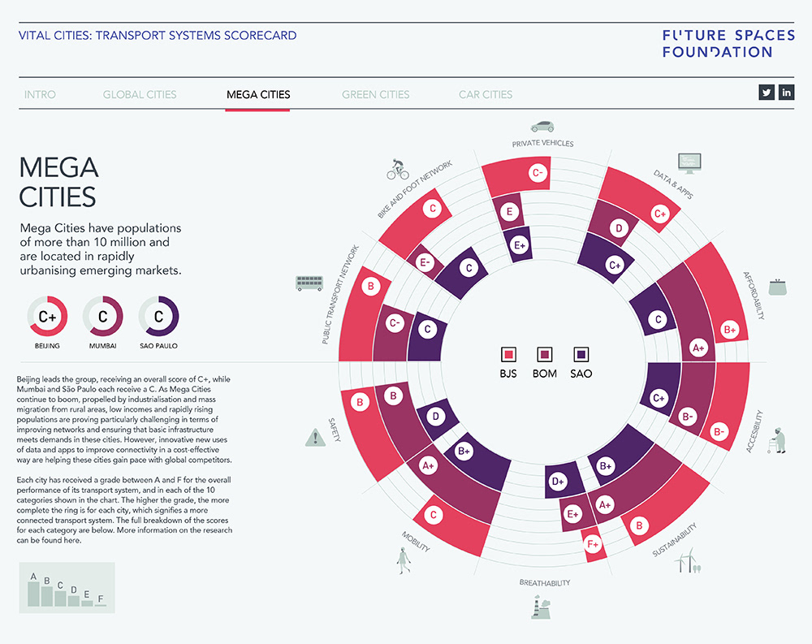The width and height of the screenshot is (812, 644).
Task: Click the Data & Apps monitor icon
Action: coord(689,162)
